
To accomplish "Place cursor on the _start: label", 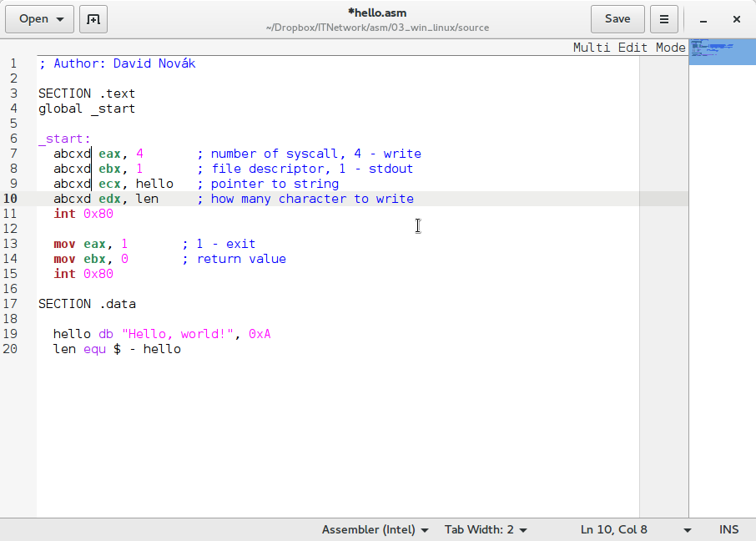I will (x=64, y=139).
